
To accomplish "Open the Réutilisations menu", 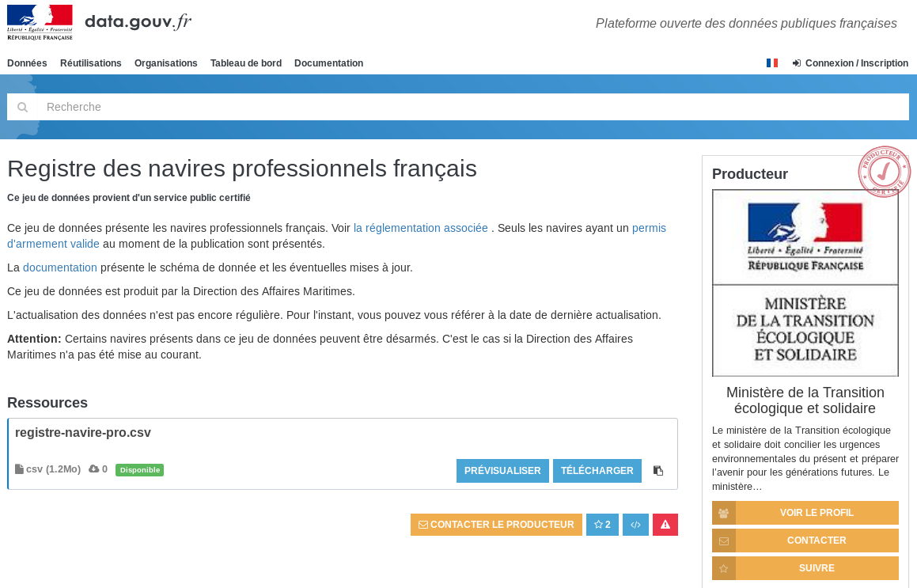I will pos(91,63).
